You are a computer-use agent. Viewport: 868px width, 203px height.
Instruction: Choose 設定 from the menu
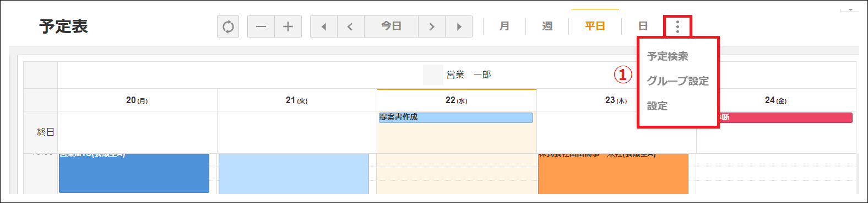tap(657, 106)
